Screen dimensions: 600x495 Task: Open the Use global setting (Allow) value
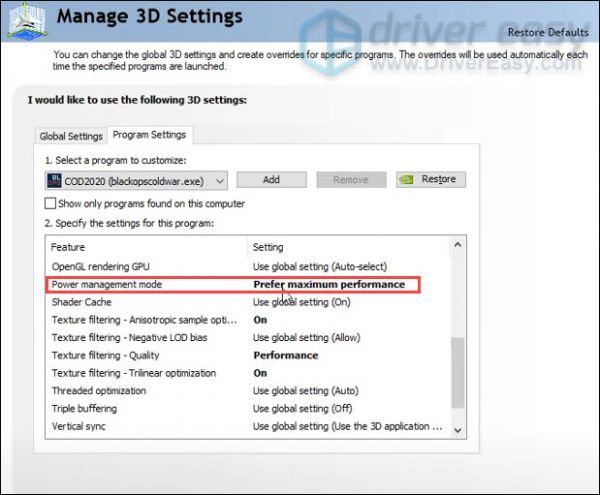click(x=307, y=338)
